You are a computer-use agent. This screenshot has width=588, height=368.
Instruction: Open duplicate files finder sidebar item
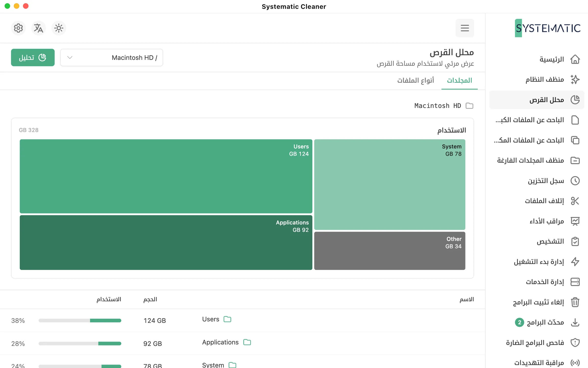(537, 140)
